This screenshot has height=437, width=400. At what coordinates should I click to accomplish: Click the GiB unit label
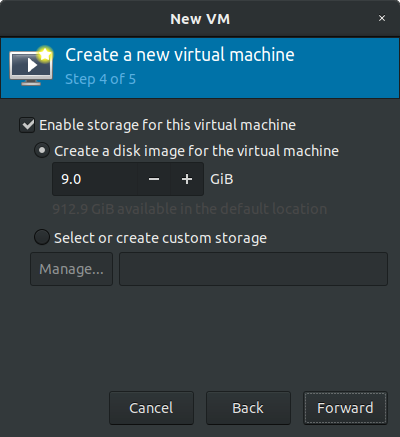pos(222,179)
